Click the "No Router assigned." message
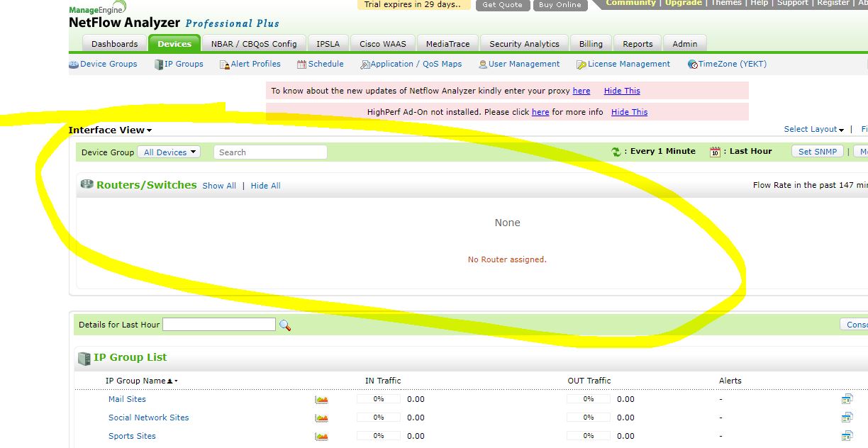 pyautogui.click(x=507, y=260)
